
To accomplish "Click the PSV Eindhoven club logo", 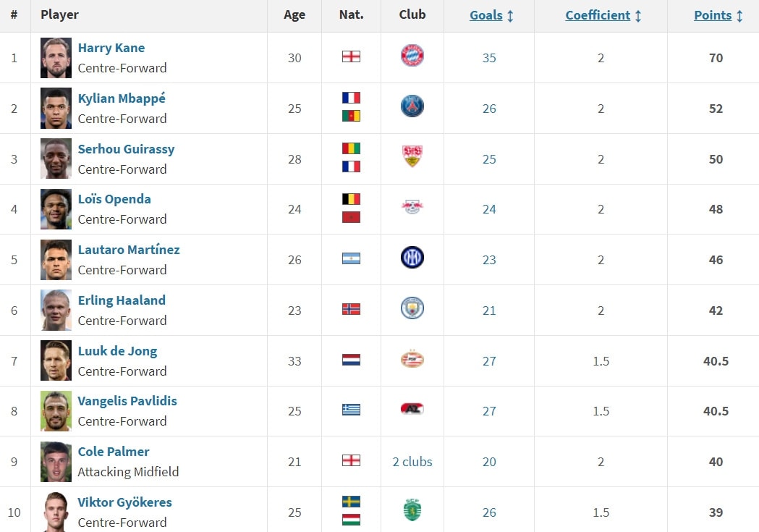I will click(x=412, y=359).
